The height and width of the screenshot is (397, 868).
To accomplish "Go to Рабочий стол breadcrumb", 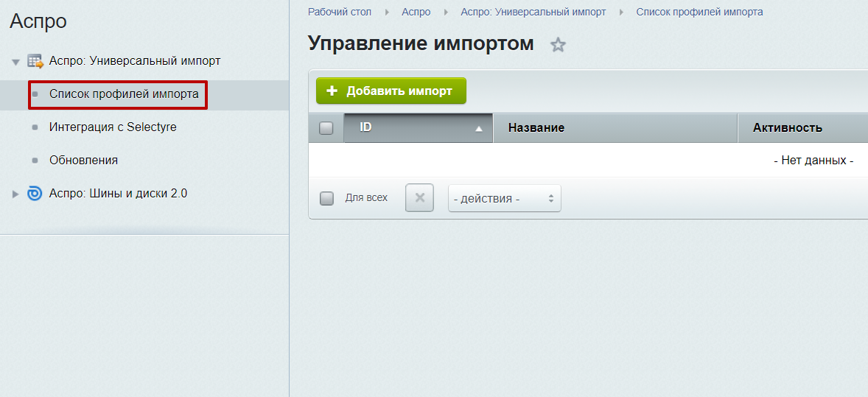I will pos(340,12).
